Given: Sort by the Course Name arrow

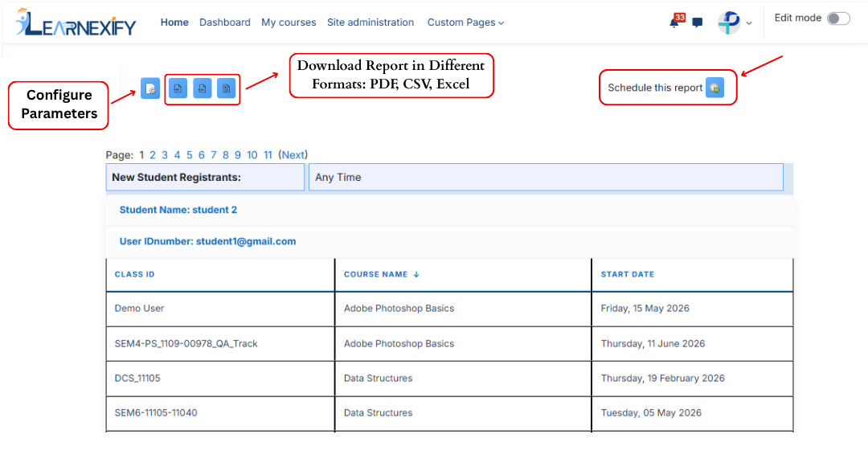Looking at the screenshot, I should click(x=416, y=274).
